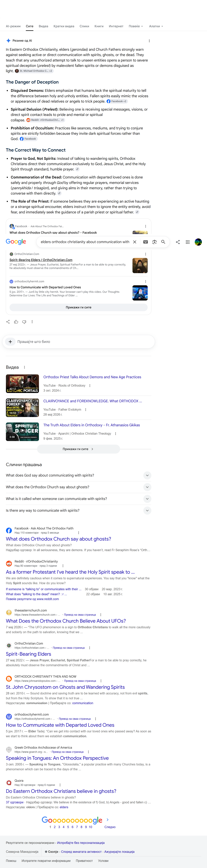
Task: Open the AI summary three-dot options menu
Action: tap(149, 41)
